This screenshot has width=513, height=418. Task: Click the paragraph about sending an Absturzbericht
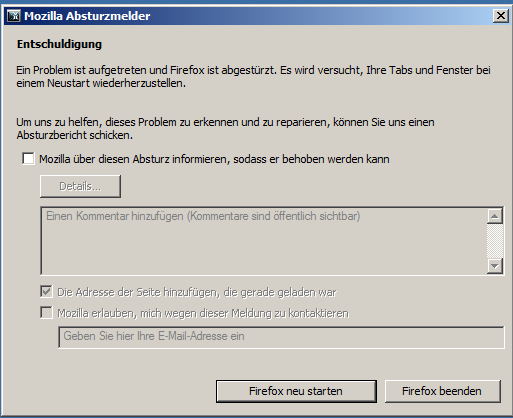225,129
